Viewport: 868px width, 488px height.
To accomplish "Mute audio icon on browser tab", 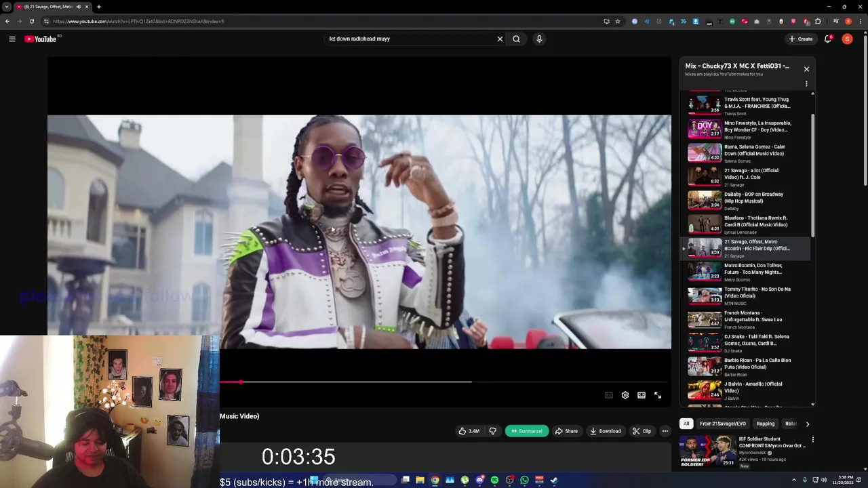I will 78,7.
